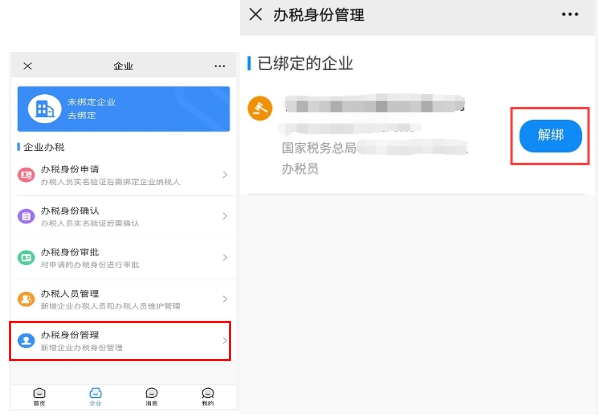This screenshot has height=420, width=601.
Task: Open more options on 办税身份管理 header
Action: click(x=570, y=15)
